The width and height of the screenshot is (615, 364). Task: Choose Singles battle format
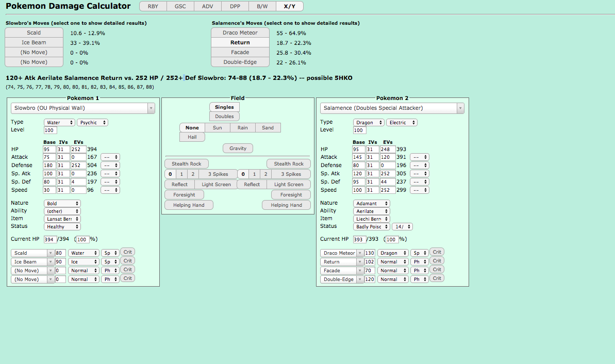click(x=224, y=107)
